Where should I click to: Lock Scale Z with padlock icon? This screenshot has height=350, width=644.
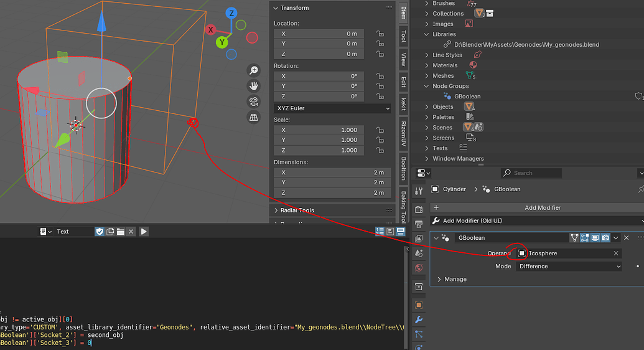[380, 151]
